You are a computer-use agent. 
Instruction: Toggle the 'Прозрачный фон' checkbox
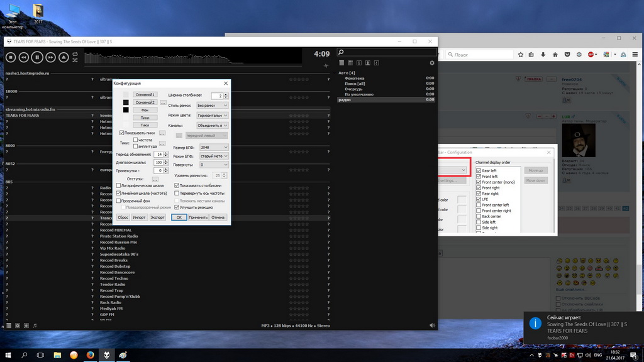click(x=119, y=200)
